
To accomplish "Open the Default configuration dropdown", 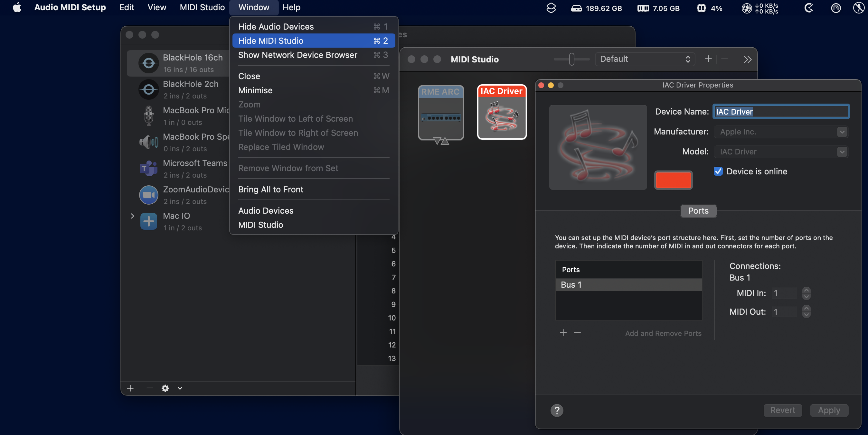I will pyautogui.click(x=645, y=59).
